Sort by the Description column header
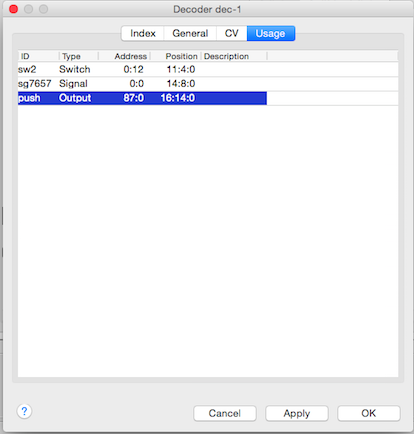Image resolution: width=414 pixels, height=434 pixels. point(234,56)
